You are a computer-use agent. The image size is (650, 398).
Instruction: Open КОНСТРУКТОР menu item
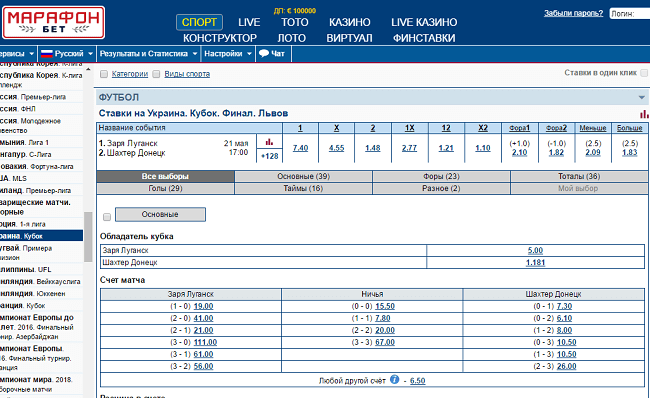tap(220, 38)
